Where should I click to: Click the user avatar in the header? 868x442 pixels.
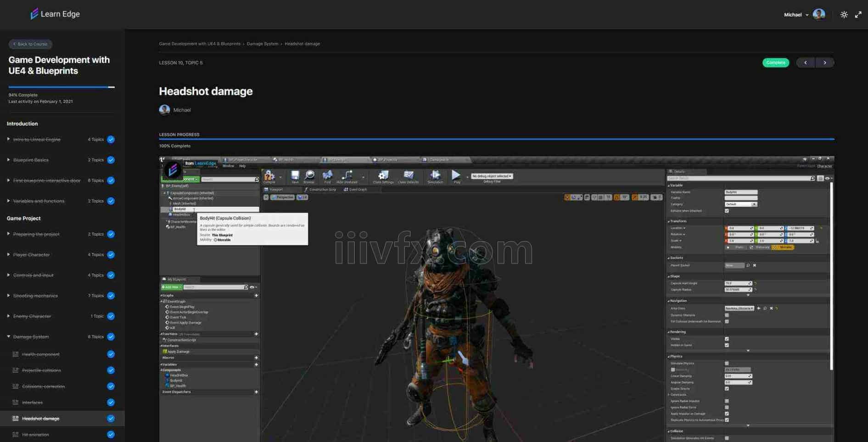click(x=819, y=14)
